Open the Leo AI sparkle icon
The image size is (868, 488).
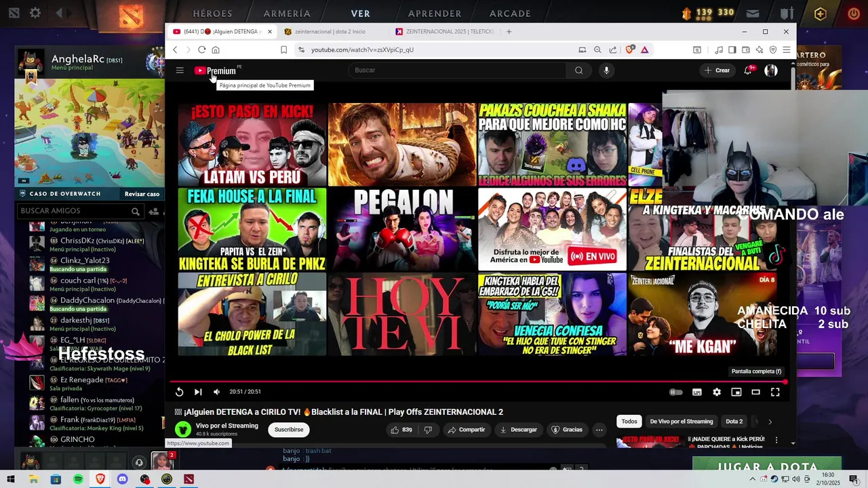pyautogui.click(x=759, y=49)
